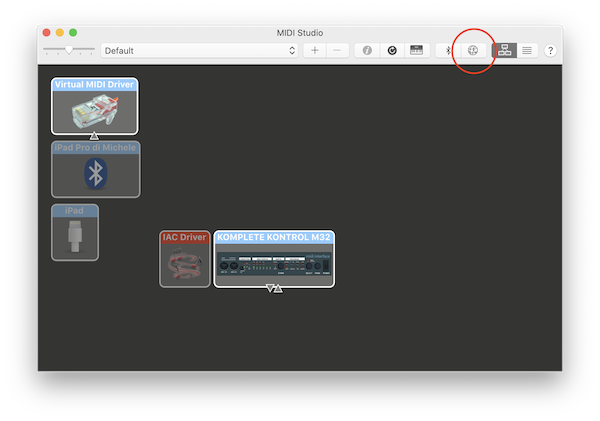This screenshot has height=421, width=600.
Task: Open the test setup keyboard icon
Action: pyautogui.click(x=416, y=51)
